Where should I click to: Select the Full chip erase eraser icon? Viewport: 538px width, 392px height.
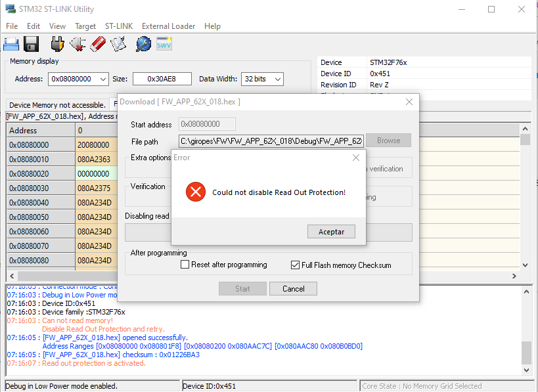98,44
